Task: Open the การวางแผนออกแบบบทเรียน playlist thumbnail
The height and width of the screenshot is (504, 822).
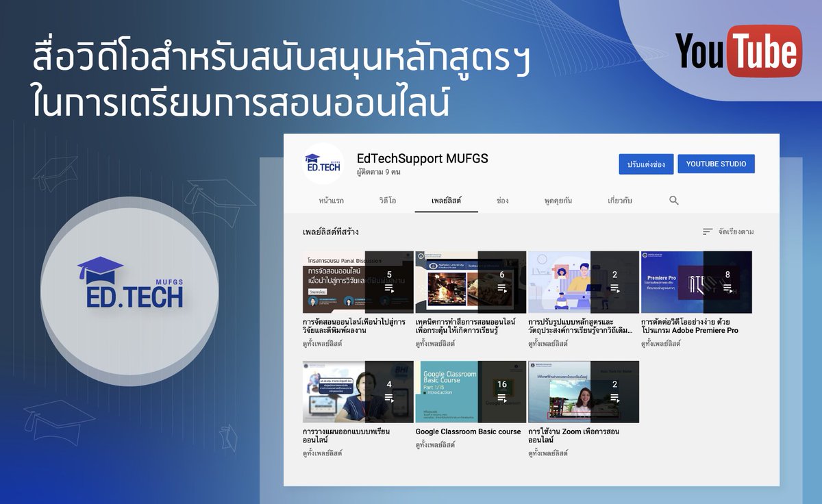Action: [x=358, y=392]
